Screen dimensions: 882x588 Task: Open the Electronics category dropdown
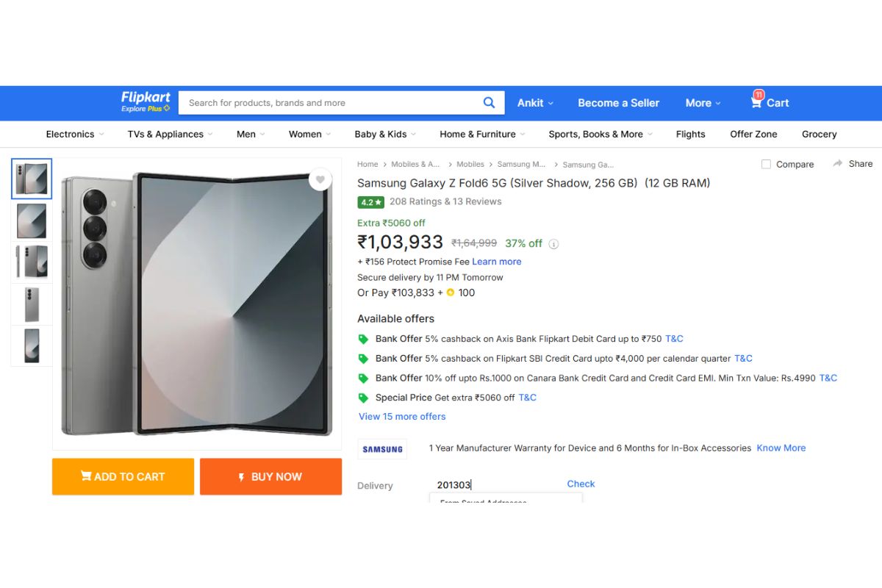coord(73,134)
